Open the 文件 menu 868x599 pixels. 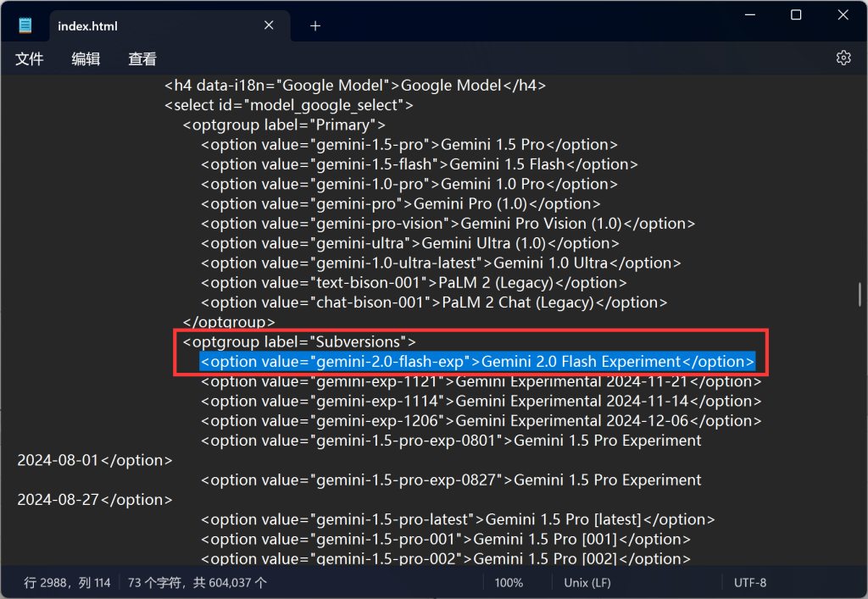[30, 58]
